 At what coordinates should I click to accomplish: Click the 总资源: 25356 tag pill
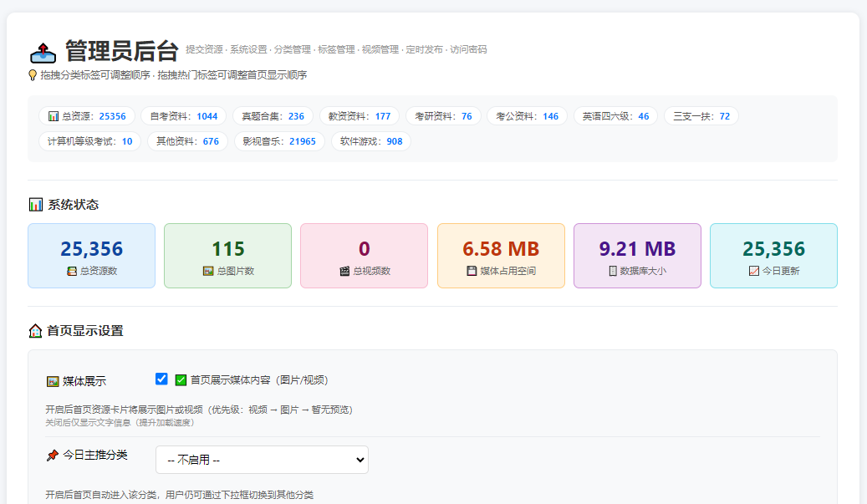click(87, 116)
